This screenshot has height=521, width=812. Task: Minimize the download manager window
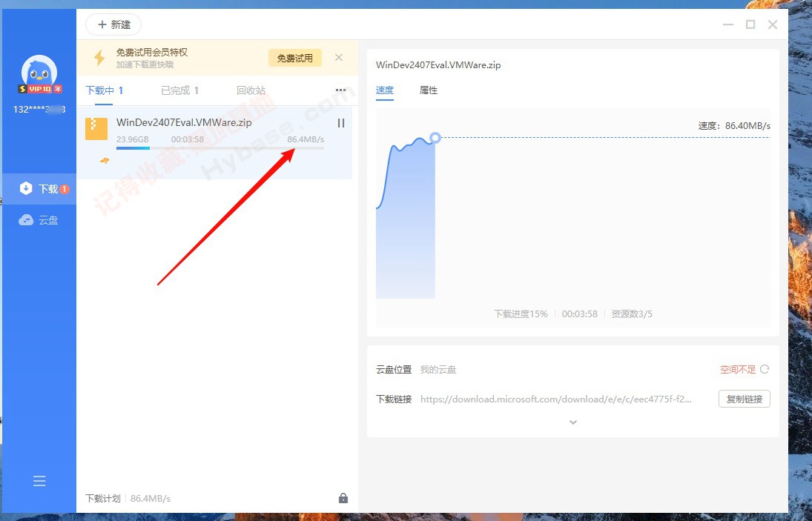coord(728,24)
